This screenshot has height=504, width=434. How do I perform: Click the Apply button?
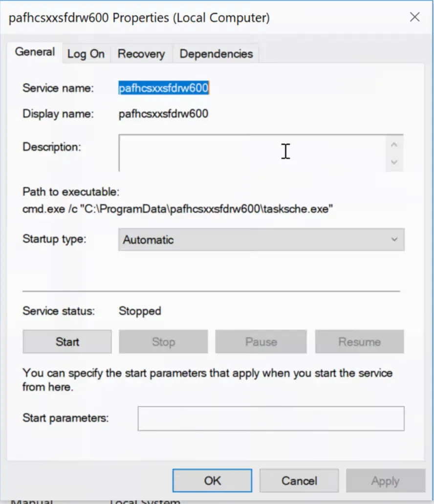coord(385,481)
